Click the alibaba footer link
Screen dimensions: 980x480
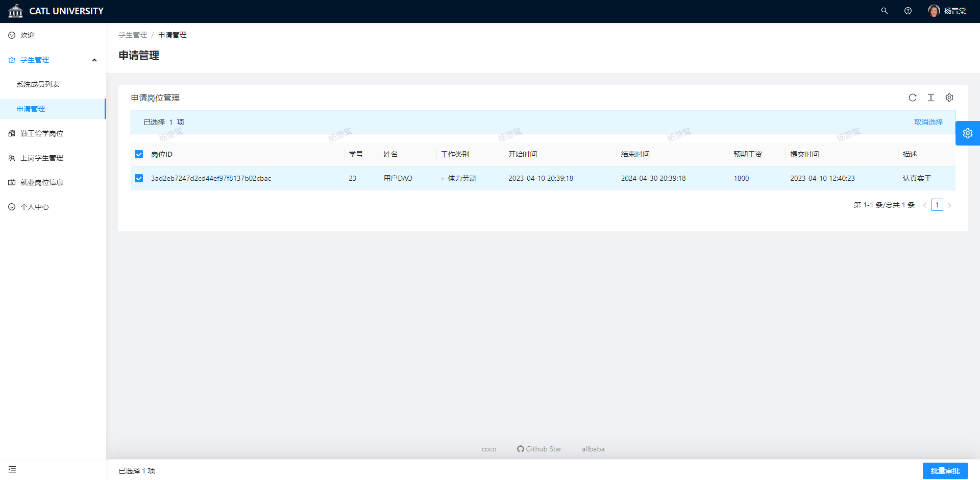click(593, 449)
